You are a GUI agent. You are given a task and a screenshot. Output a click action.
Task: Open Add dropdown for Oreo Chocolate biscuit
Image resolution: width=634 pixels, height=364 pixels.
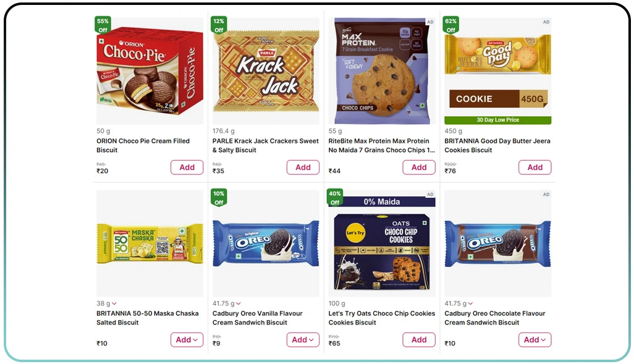(535, 340)
